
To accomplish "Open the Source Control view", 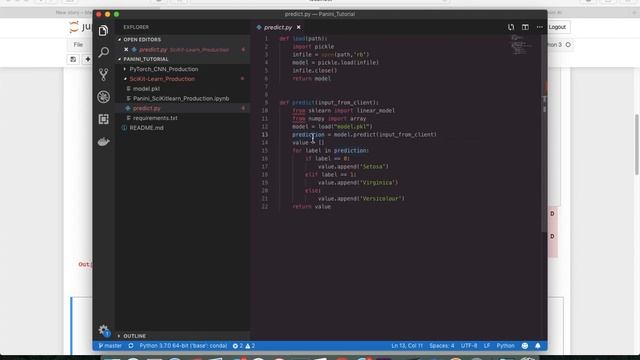I will (x=103, y=75).
